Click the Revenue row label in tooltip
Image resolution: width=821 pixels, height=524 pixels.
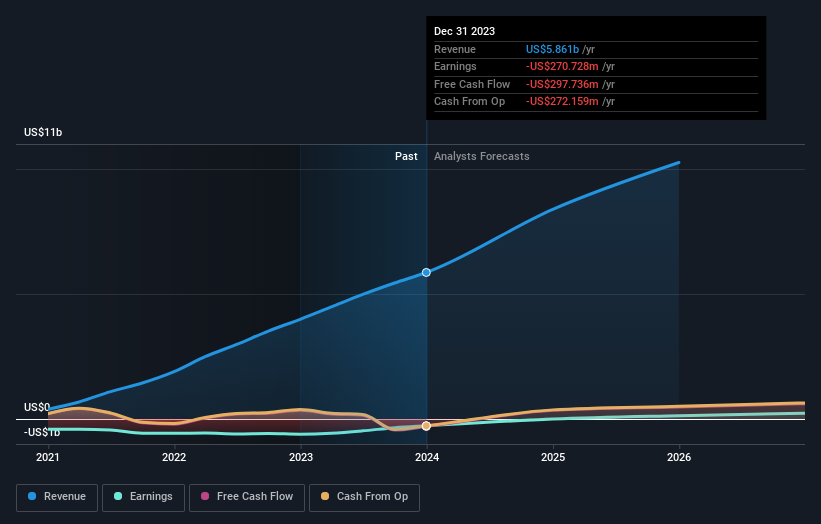(454, 49)
